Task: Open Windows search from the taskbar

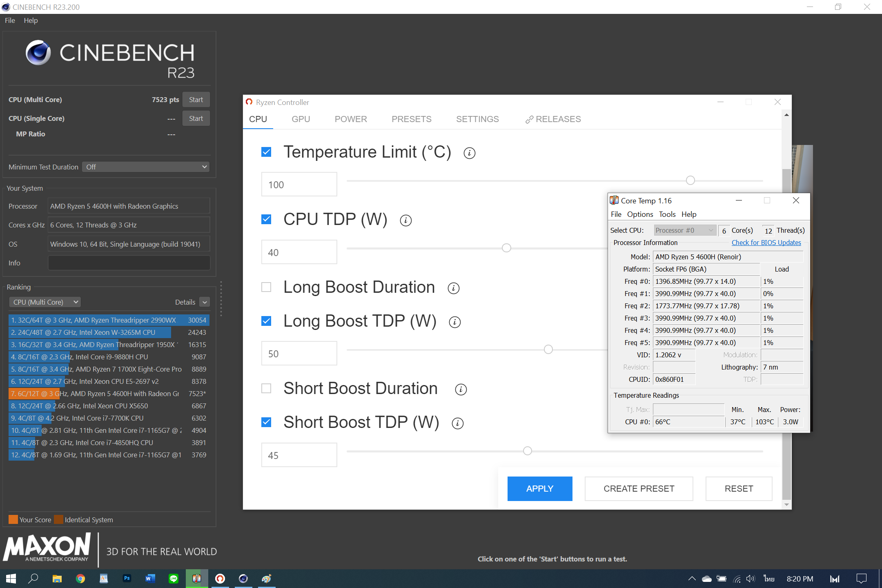Action: (x=33, y=579)
